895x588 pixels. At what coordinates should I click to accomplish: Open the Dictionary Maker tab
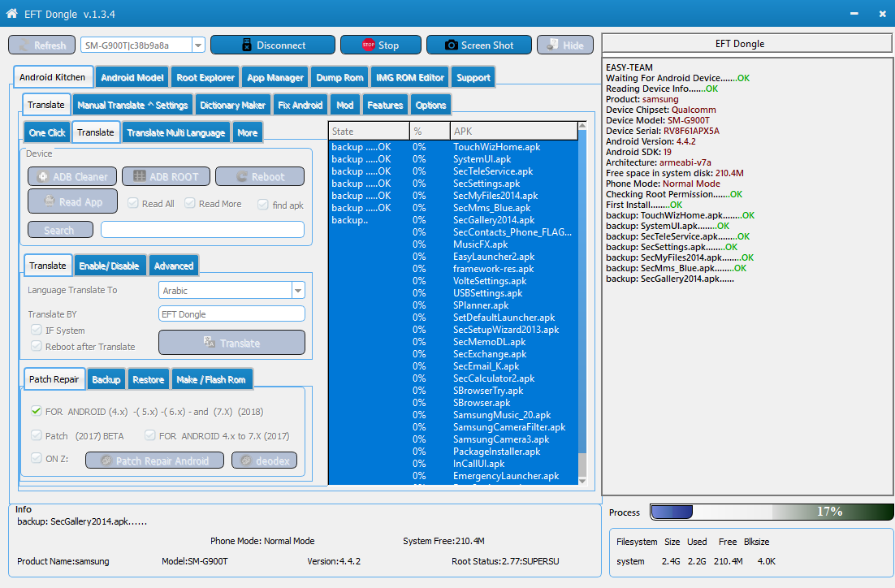point(232,105)
